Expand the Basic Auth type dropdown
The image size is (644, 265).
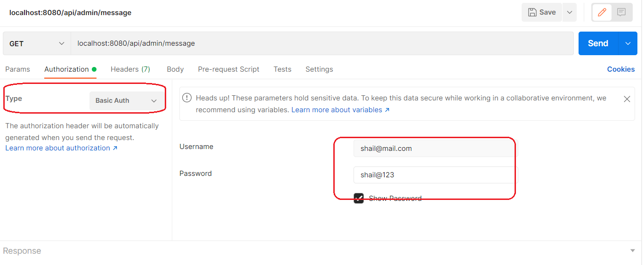coord(127,100)
